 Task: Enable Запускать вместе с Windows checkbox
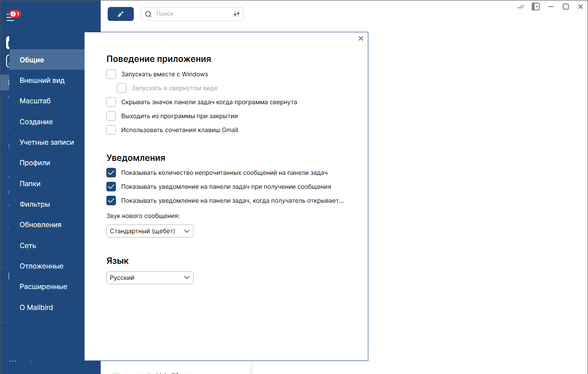pyautogui.click(x=111, y=74)
